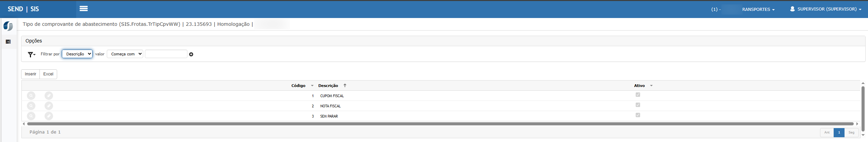
Task: Open the Descrição filter field dropdown
Action: click(x=77, y=54)
